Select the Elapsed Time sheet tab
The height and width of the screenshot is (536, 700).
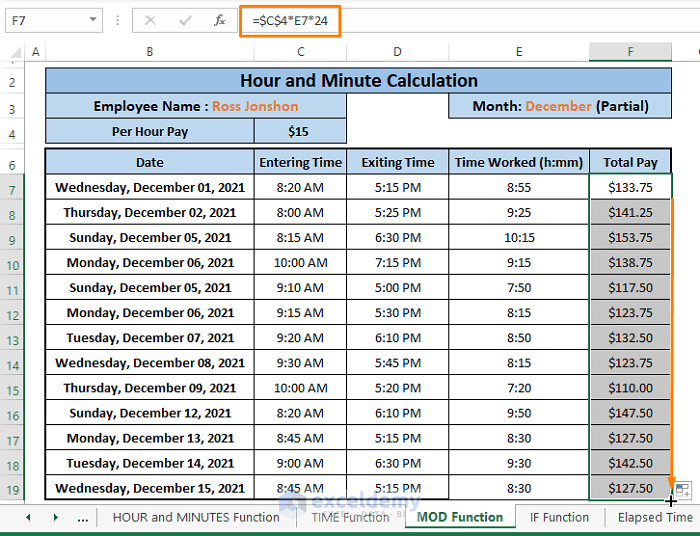[655, 517]
